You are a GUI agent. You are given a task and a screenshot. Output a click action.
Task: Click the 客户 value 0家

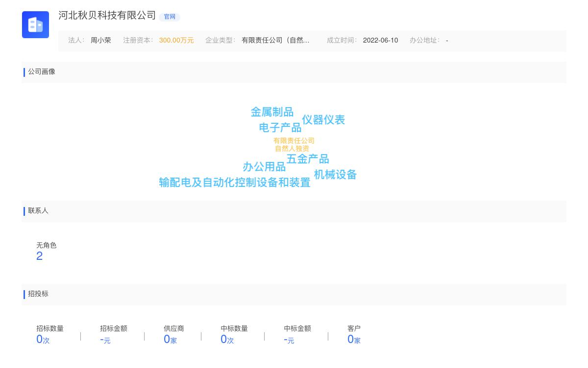tap(354, 340)
